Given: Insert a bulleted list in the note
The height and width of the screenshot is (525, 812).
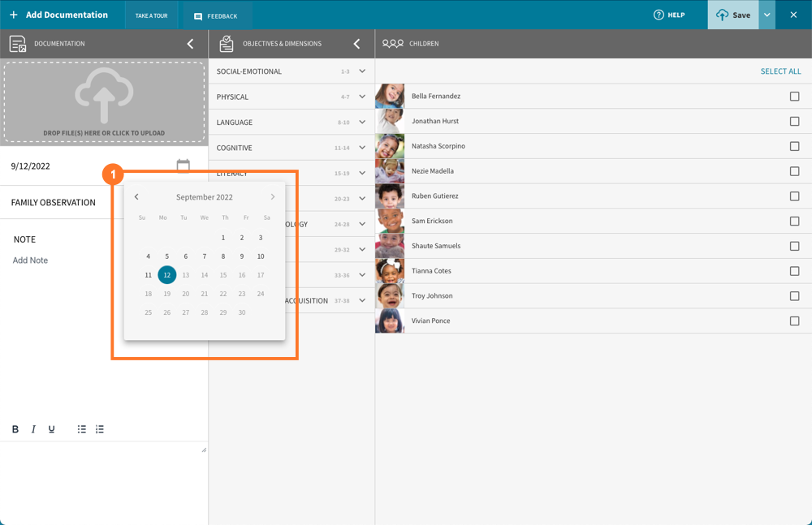Looking at the screenshot, I should 81,429.
